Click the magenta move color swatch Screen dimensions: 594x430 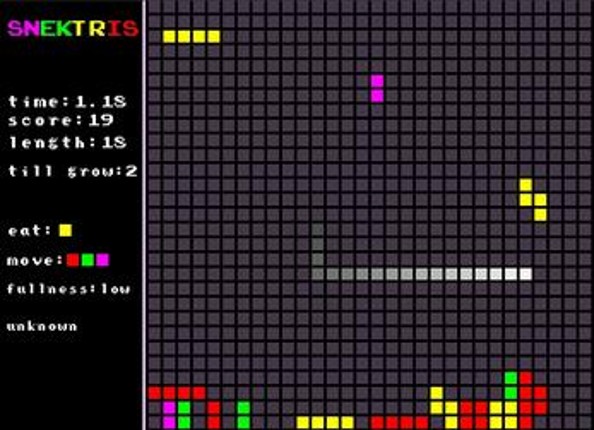[x=103, y=260]
